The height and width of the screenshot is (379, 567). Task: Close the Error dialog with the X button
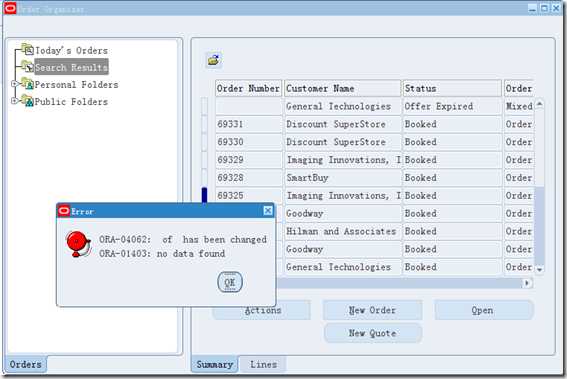tap(268, 210)
